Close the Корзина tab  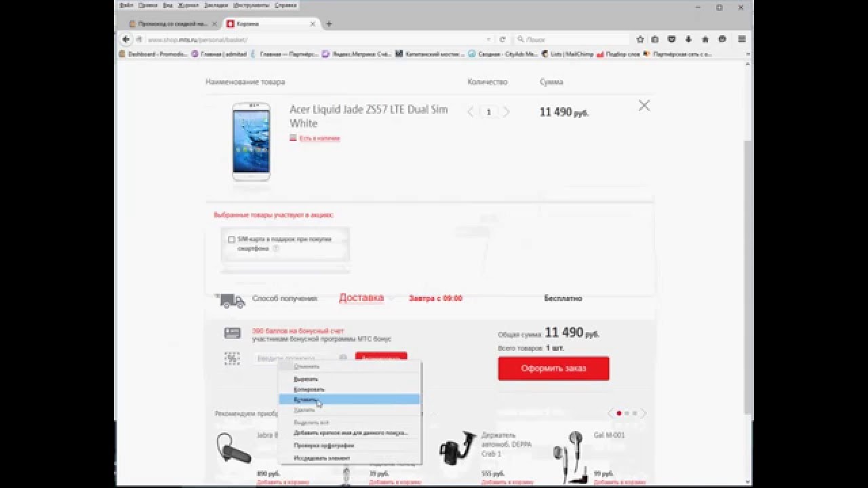313,24
